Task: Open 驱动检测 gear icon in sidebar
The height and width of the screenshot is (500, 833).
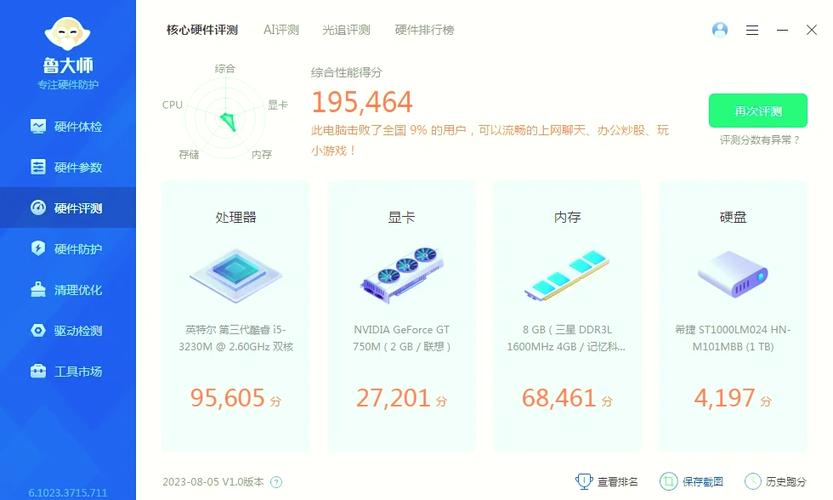Action: [38, 331]
